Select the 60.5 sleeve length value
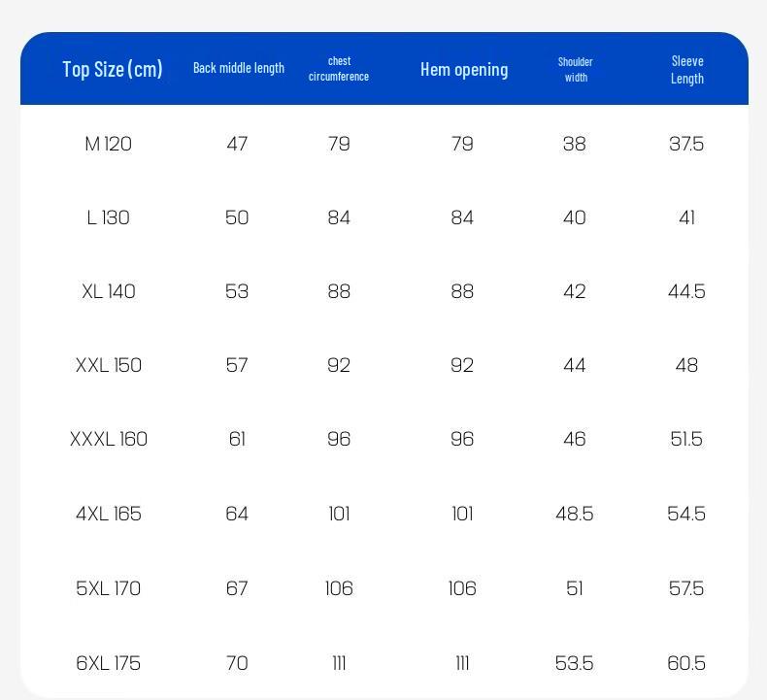 (686, 663)
